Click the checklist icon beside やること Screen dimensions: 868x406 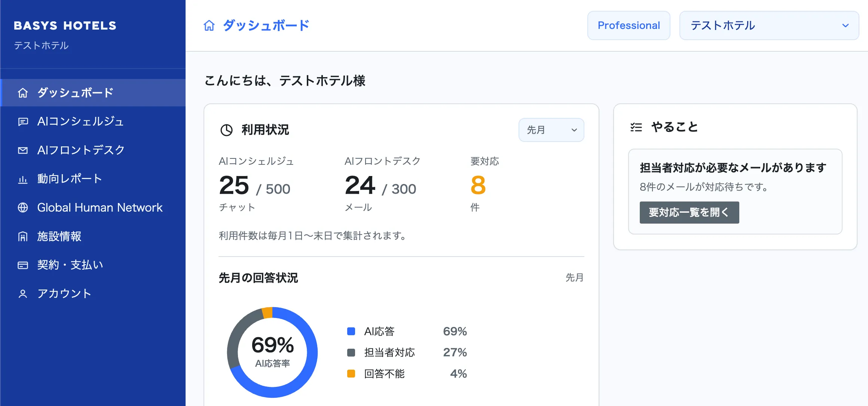(x=636, y=127)
